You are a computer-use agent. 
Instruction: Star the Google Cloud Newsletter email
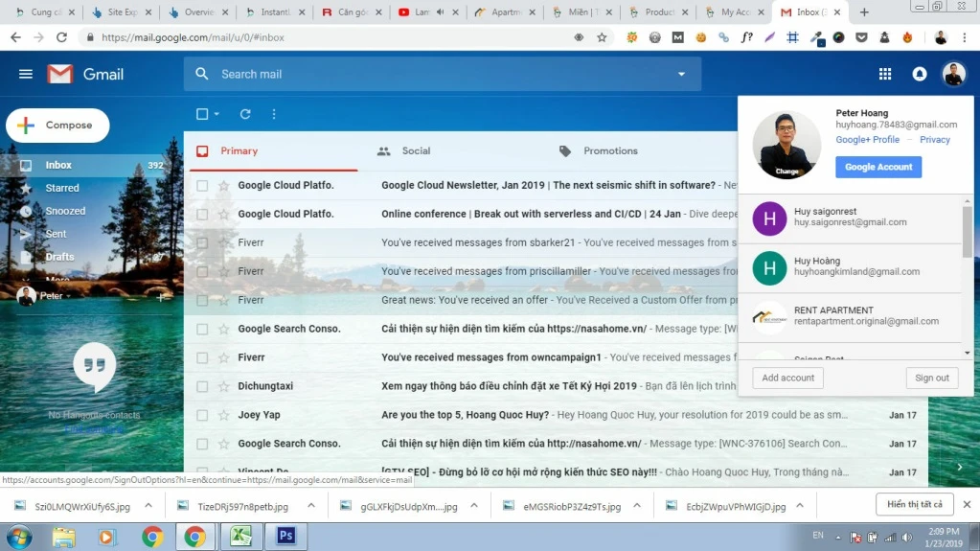(224, 186)
